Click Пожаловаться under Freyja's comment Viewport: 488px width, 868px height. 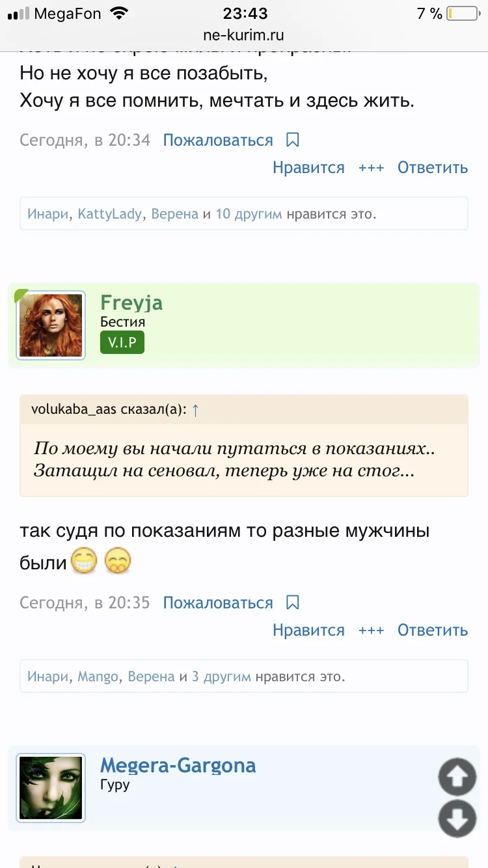pos(217,603)
